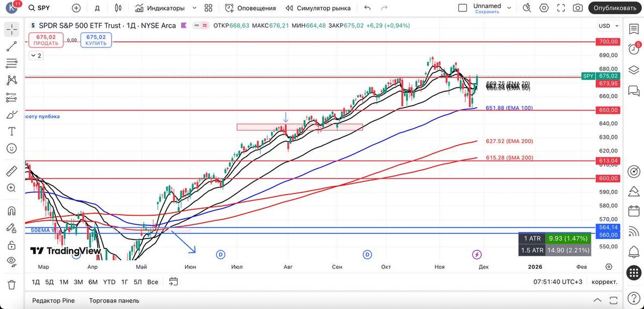Viewport: 644px width, 309px height.
Task: Redo the chart action
Action: tap(384, 8)
